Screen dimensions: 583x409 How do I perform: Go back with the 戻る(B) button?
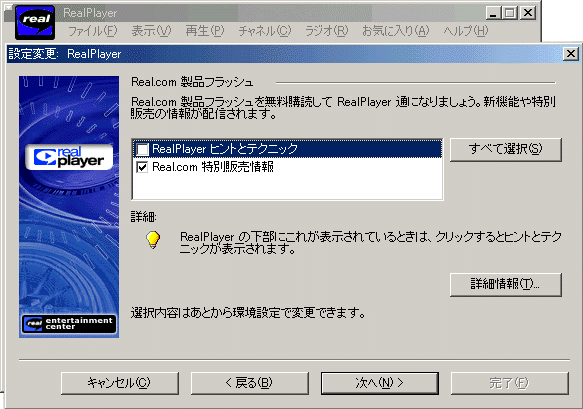pyautogui.click(x=249, y=383)
